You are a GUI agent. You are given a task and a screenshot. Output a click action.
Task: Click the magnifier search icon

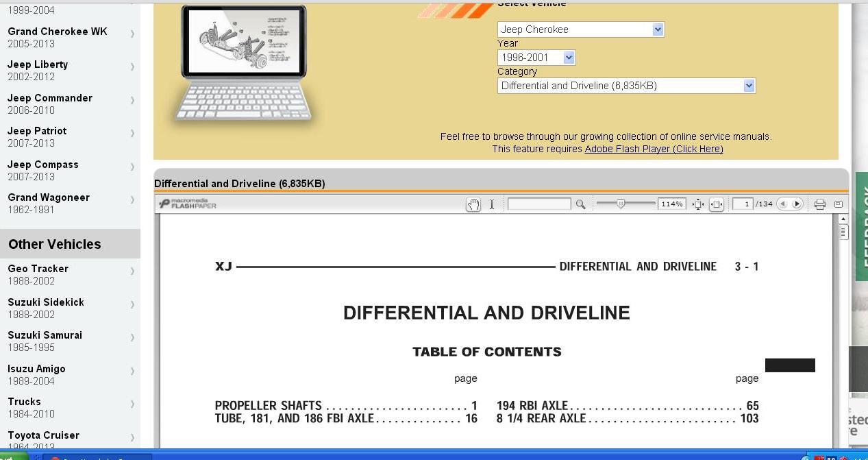pyautogui.click(x=580, y=204)
